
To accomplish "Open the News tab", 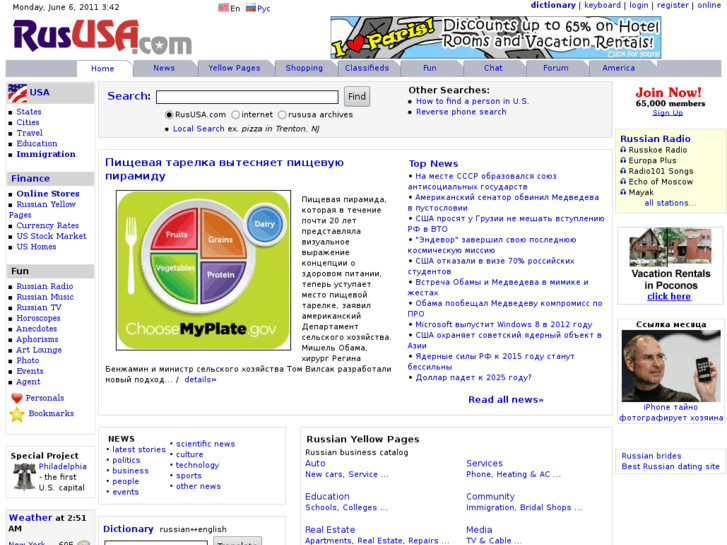I will click(164, 68).
